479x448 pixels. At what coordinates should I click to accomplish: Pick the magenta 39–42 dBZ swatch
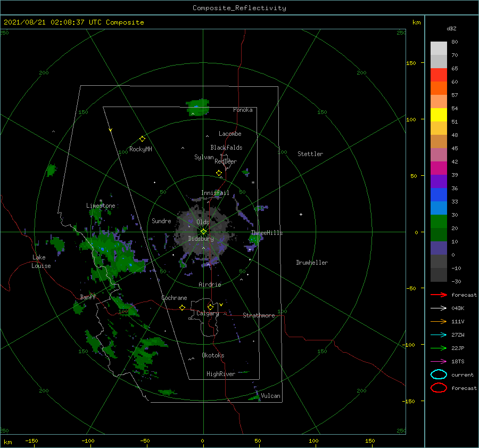439,168
